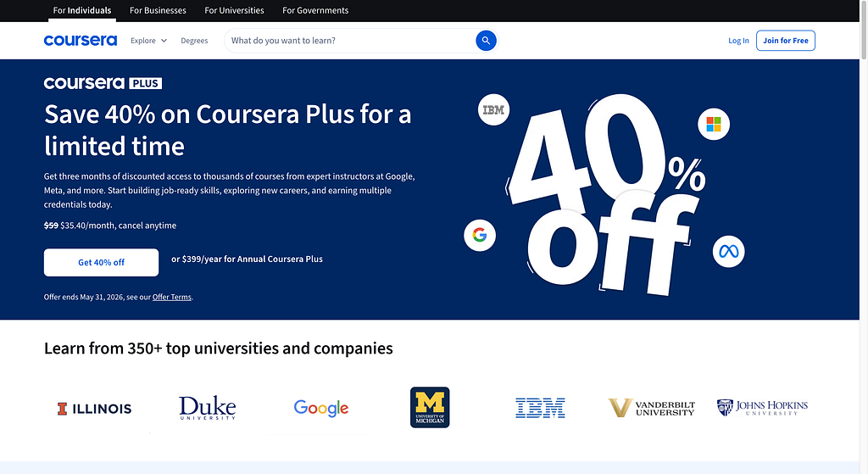Switch to For Governments tab
The image size is (868, 474).
point(315,10)
